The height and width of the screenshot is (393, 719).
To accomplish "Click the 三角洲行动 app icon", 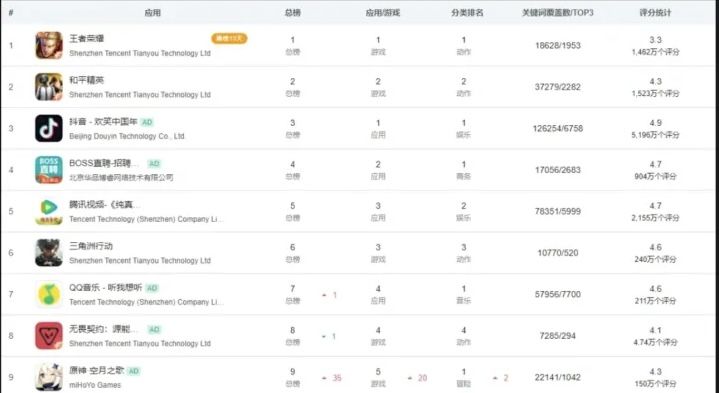I will (49, 253).
